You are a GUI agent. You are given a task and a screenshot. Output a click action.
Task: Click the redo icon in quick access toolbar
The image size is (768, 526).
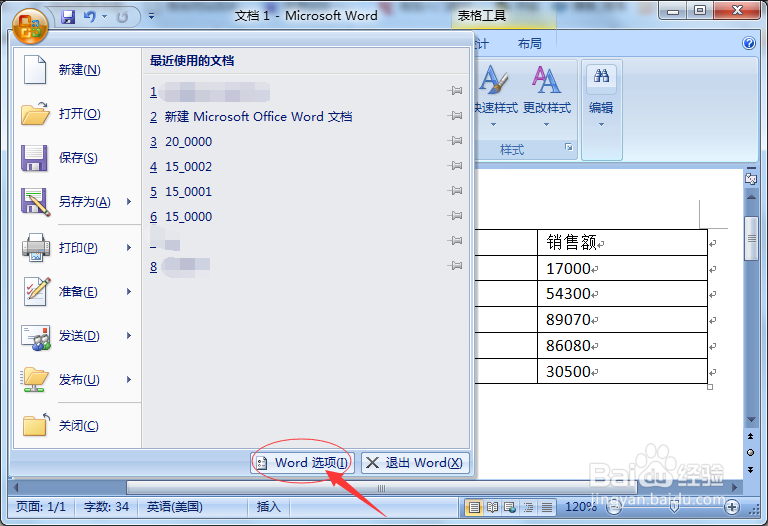coord(122,17)
